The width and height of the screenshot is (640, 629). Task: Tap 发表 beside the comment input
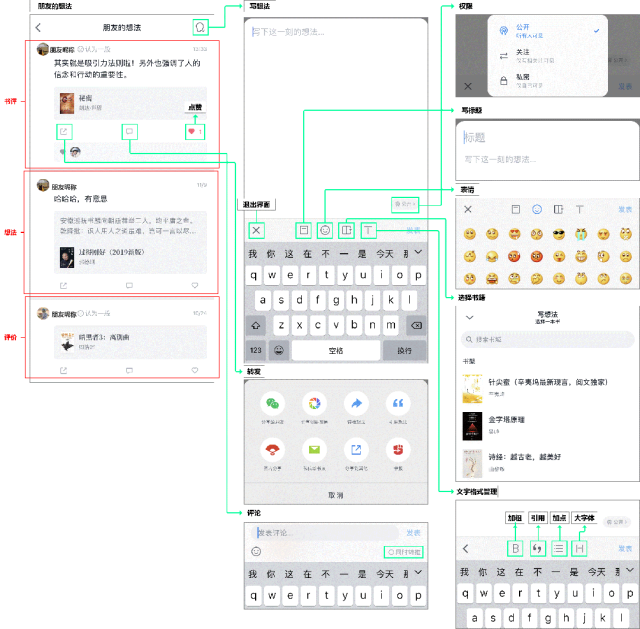413,533
